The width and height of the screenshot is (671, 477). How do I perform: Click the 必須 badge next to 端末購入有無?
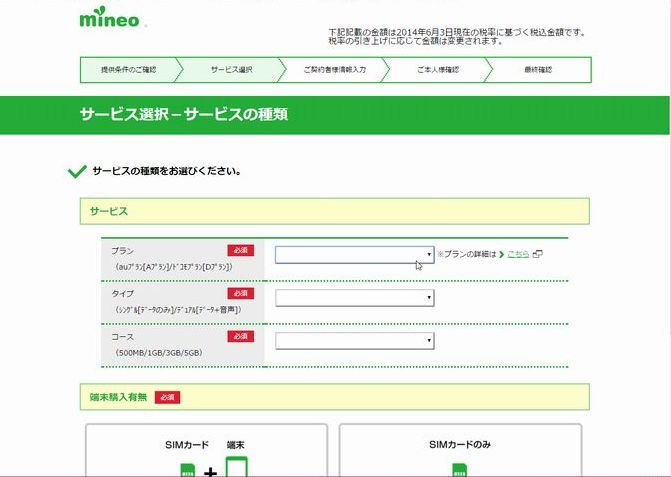pos(167,397)
